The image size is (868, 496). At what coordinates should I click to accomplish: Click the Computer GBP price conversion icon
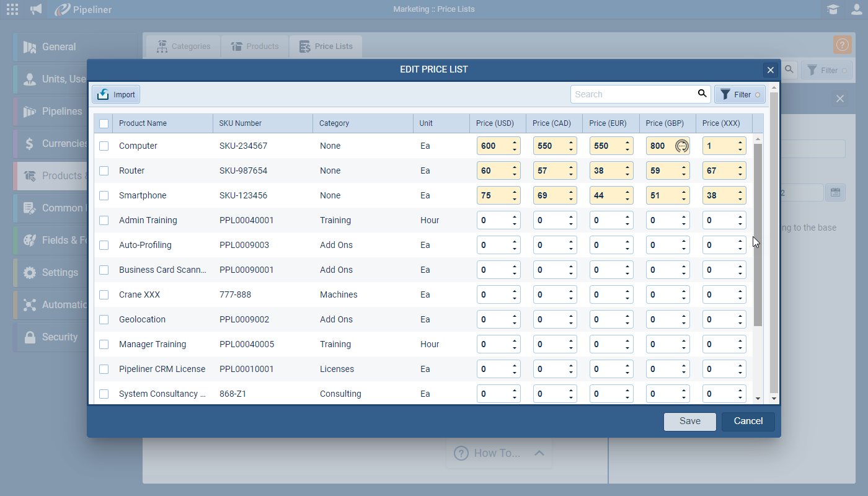point(681,146)
